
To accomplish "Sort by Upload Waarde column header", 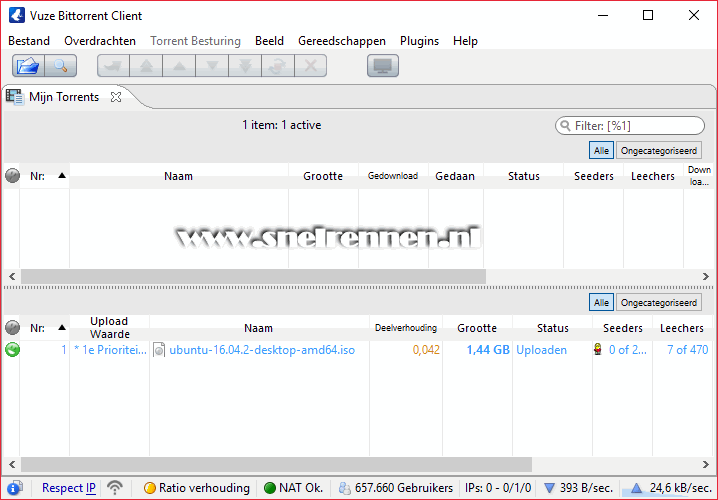I will coord(109,328).
